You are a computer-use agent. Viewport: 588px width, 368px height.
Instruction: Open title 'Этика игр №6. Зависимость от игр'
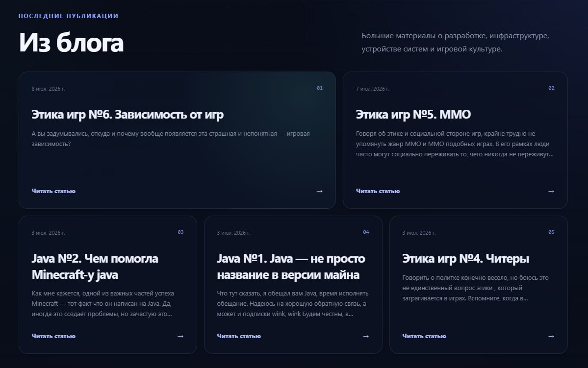pyautogui.click(x=128, y=114)
